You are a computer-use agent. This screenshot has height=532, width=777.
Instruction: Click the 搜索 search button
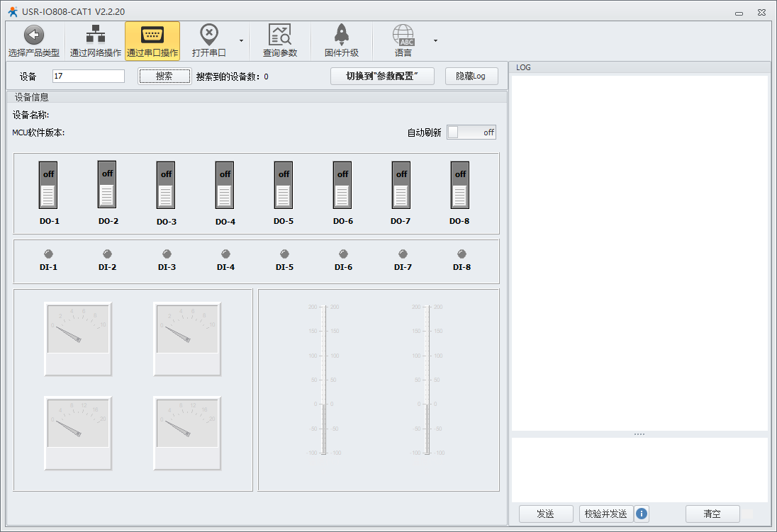164,77
